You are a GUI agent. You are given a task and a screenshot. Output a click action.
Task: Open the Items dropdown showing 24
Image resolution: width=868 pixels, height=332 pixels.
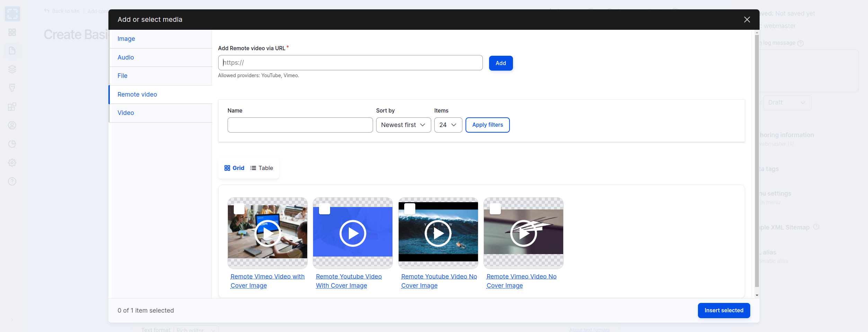click(448, 125)
